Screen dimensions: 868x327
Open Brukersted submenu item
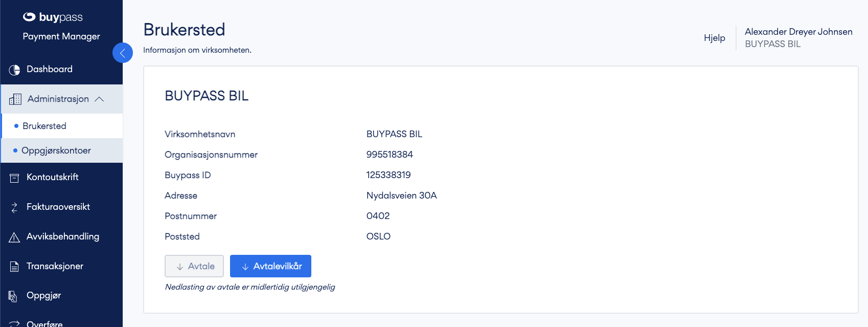point(61,126)
